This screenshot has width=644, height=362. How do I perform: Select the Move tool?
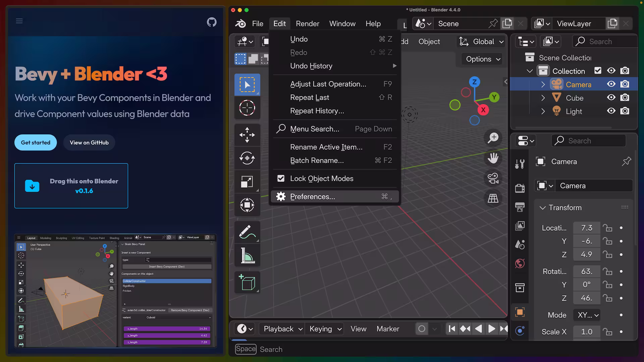pos(247,135)
